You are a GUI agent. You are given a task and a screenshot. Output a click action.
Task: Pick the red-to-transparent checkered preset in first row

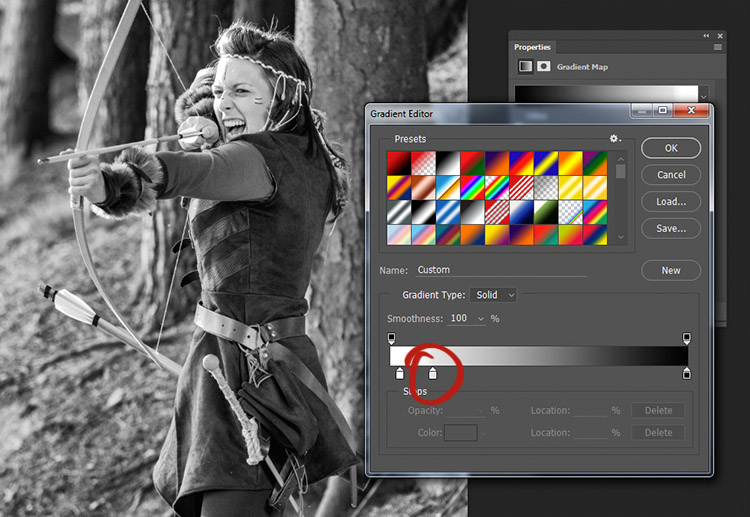[x=423, y=164]
